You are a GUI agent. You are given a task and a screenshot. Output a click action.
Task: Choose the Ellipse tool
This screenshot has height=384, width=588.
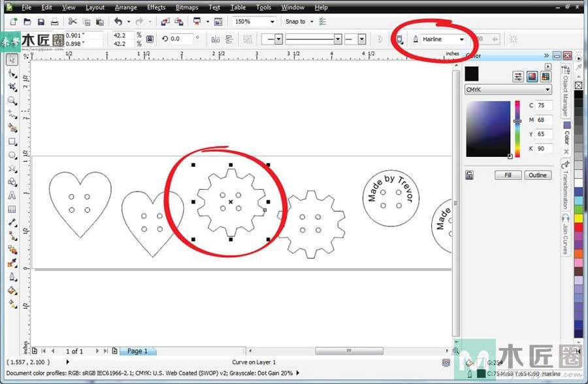click(12, 155)
